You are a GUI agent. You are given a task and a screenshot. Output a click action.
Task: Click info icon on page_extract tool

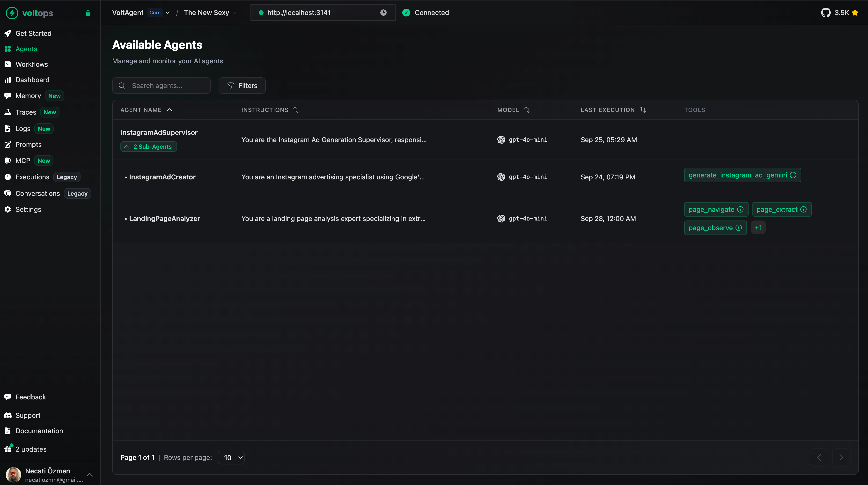(804, 209)
